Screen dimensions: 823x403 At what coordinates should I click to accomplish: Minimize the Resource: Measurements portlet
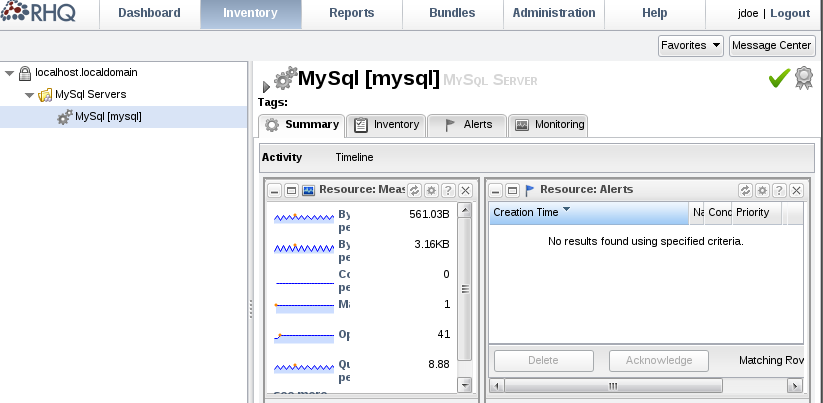pyautogui.click(x=275, y=190)
